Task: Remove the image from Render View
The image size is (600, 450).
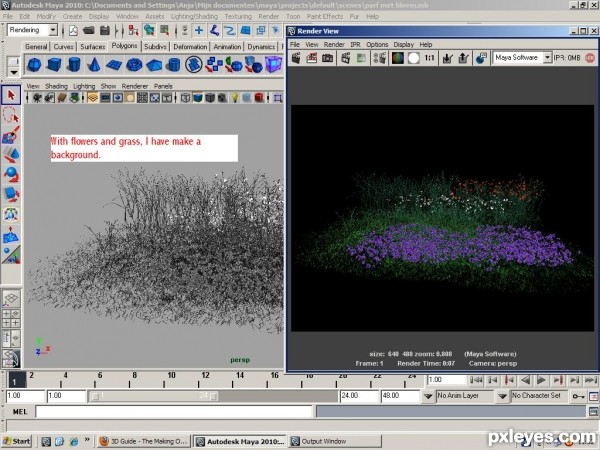Action: coord(463,58)
